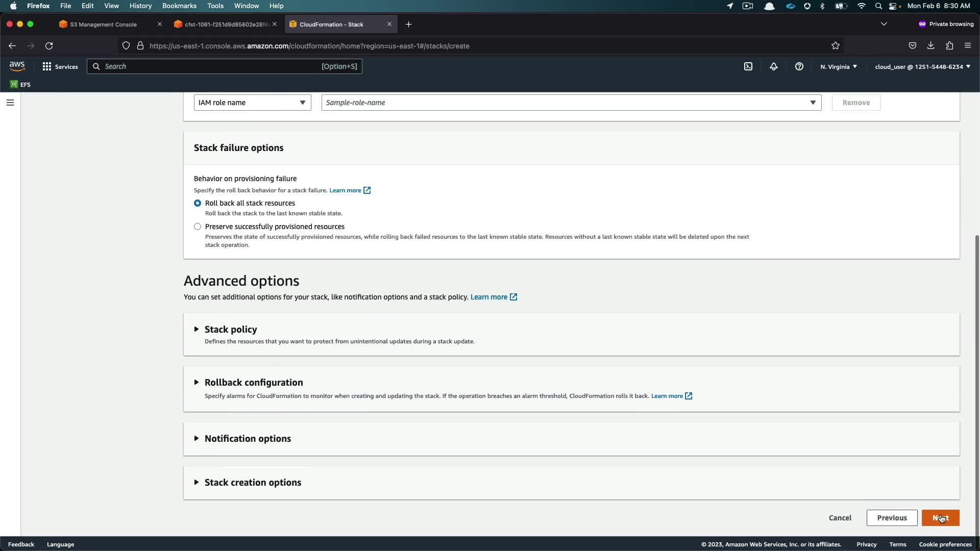Select Preserve successfully provisioned resources option
This screenshot has height=551, width=980.
tap(198, 227)
